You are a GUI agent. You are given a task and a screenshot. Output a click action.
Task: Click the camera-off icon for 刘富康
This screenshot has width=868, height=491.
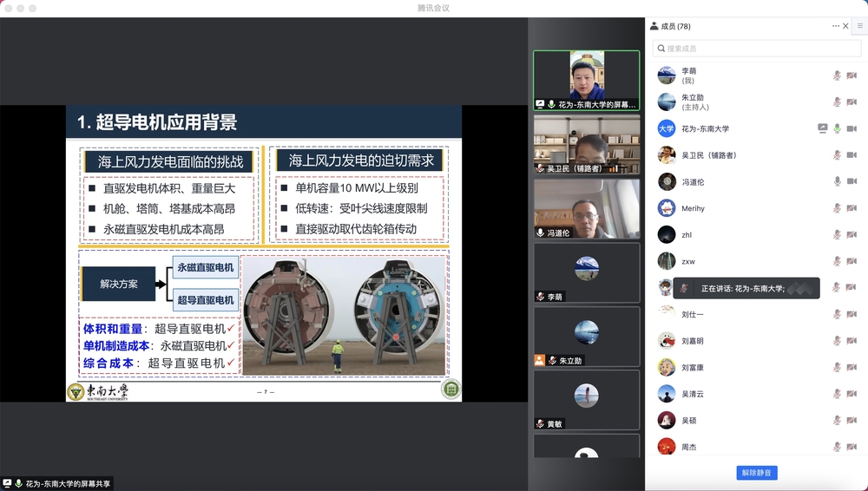point(852,367)
